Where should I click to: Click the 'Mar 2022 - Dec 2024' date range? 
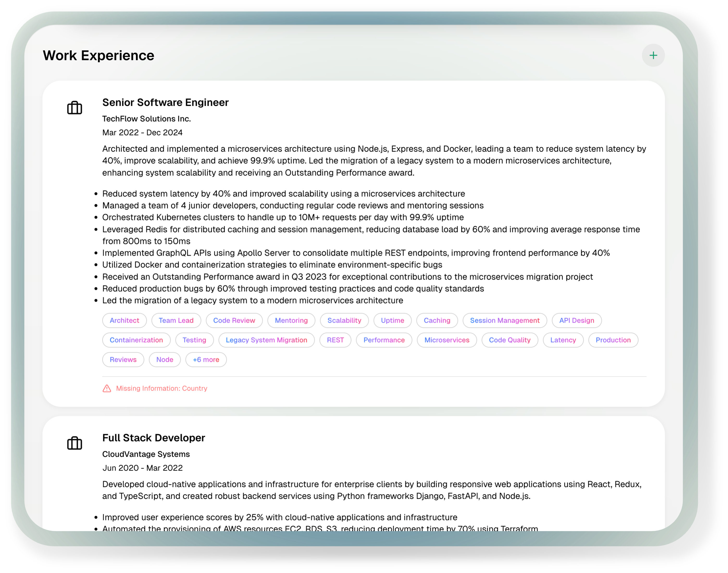pyautogui.click(x=142, y=132)
